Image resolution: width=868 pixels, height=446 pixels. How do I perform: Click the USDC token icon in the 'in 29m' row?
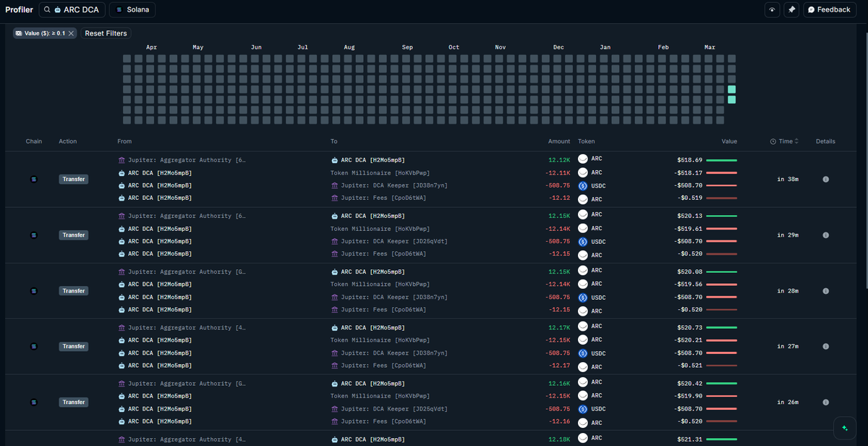tap(583, 241)
